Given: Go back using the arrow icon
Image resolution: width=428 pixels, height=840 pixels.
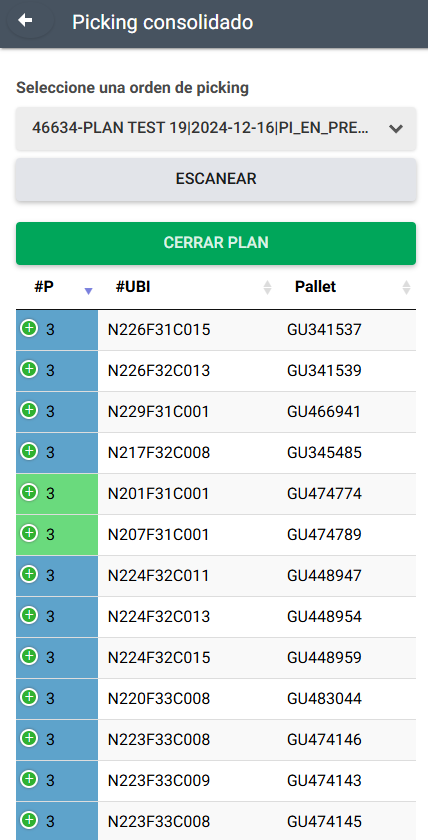Looking at the screenshot, I should click(25, 21).
